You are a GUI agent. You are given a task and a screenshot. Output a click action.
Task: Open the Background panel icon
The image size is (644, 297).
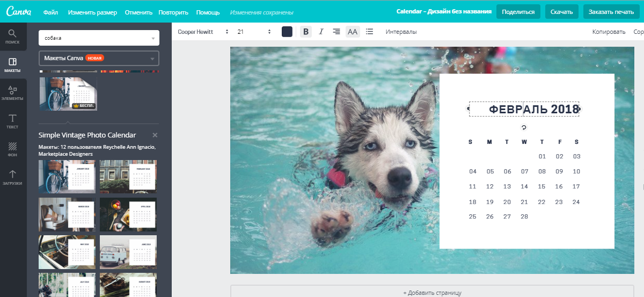tap(13, 149)
